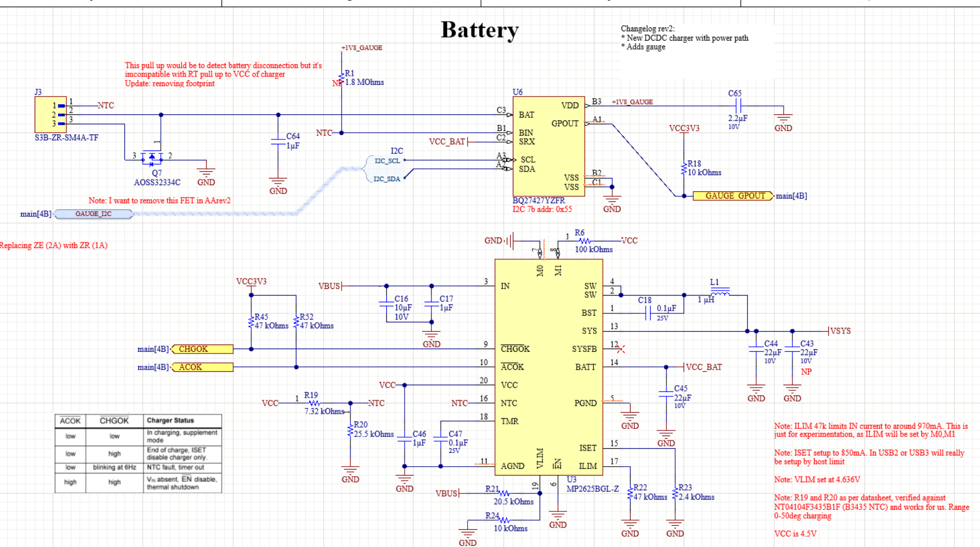Screen dimensions: 980x547
Task: Click the C65 2.2µF capacitor symbol
Action: [738, 106]
